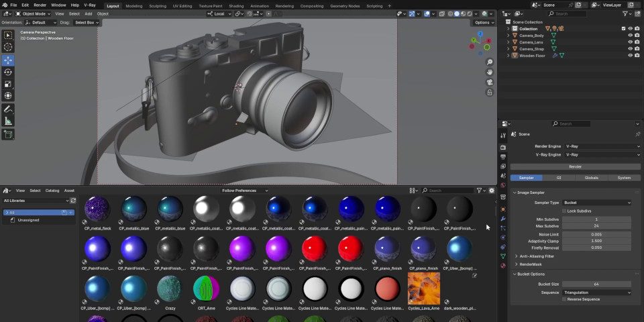Switch to the Shading workspace tab
This screenshot has width=644, height=322.
click(235, 6)
